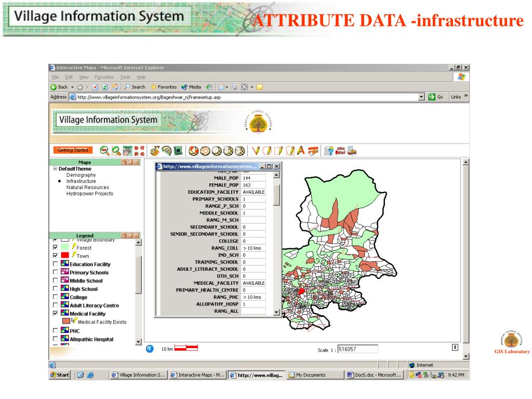Click the attribute popup scroll down arrow
This screenshot has width=532, height=399.
pos(276,312)
